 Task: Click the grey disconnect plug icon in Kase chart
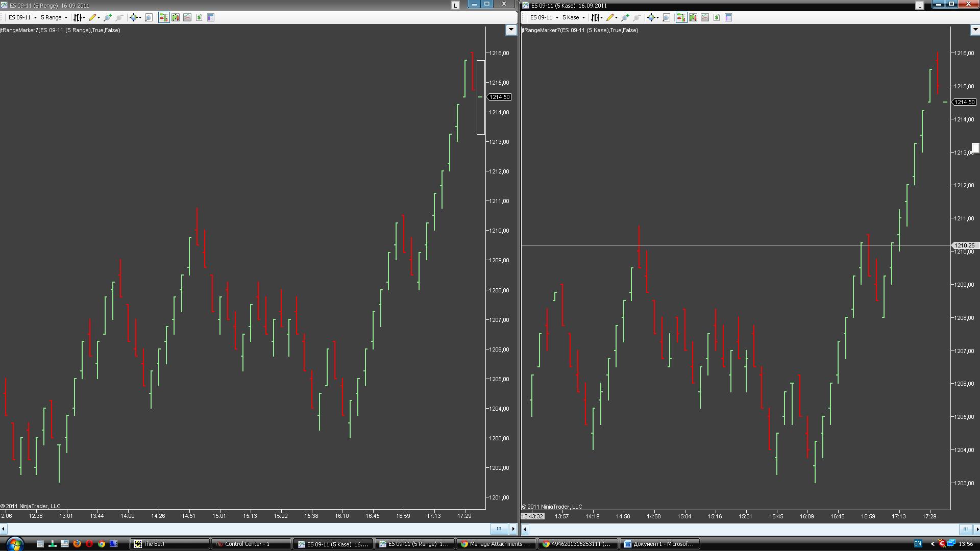pos(637,17)
